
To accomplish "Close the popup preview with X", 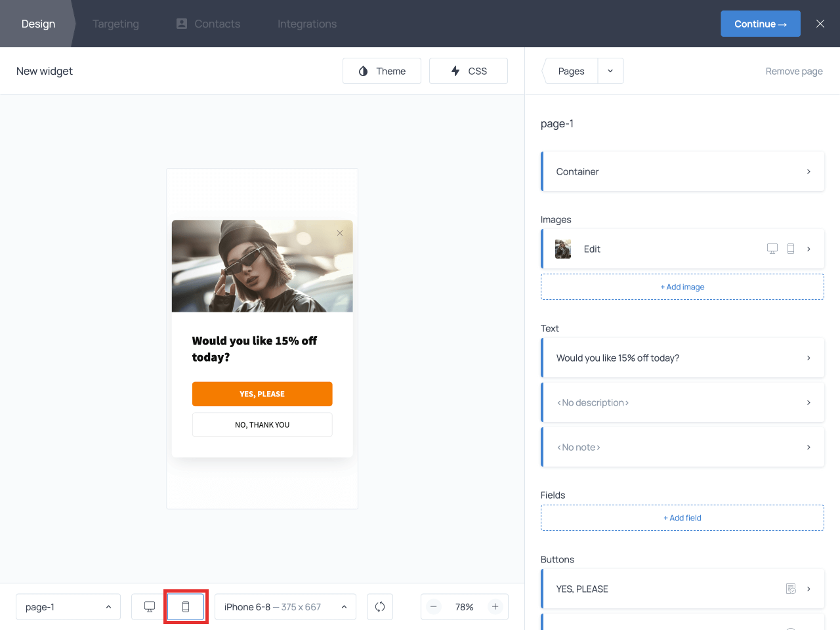I will [x=340, y=233].
